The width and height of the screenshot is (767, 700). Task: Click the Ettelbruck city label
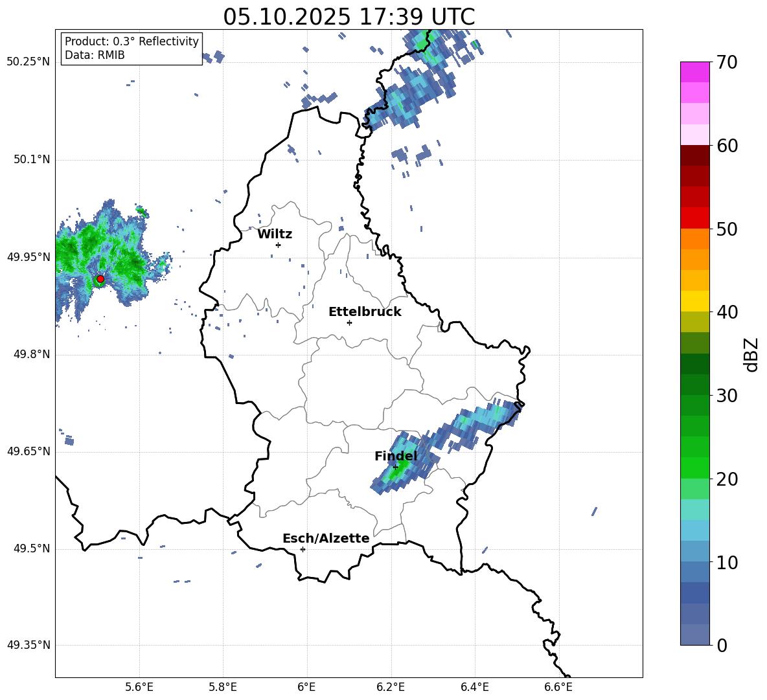365,312
